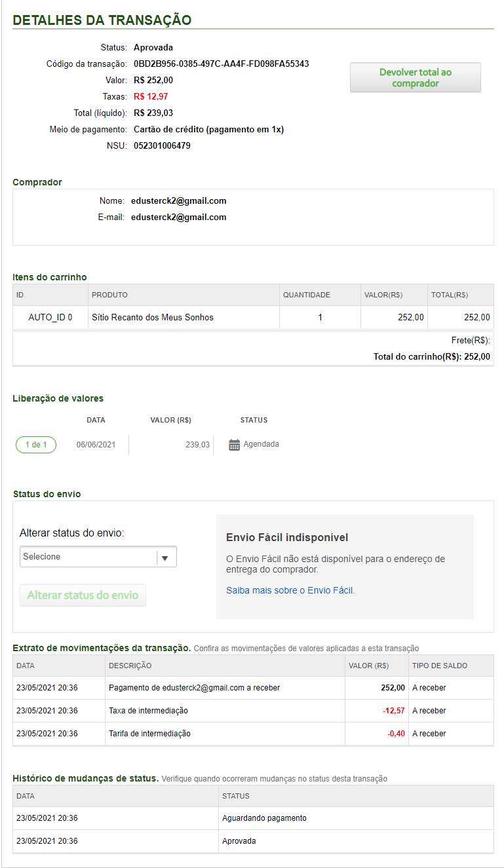Click the QUANTIDADE column header

tap(306, 295)
